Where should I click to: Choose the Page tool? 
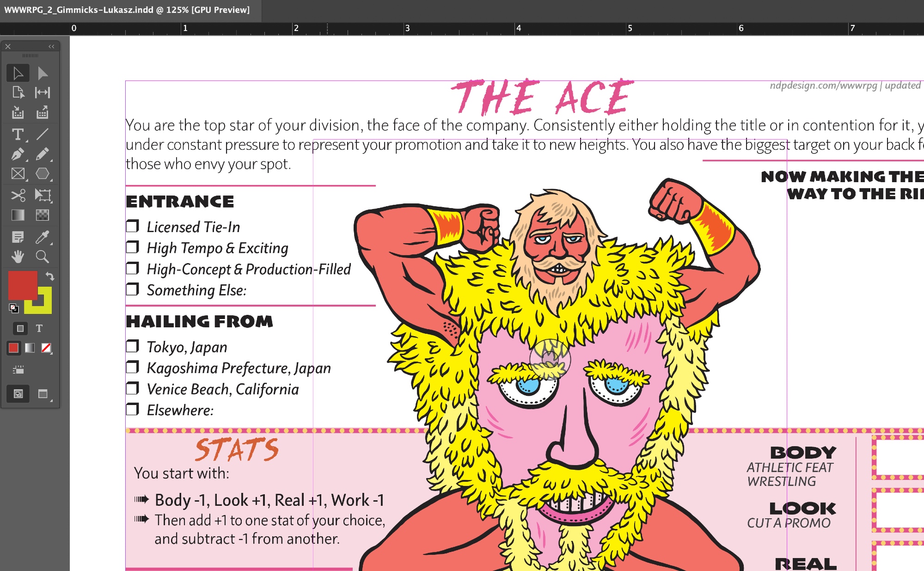point(18,92)
